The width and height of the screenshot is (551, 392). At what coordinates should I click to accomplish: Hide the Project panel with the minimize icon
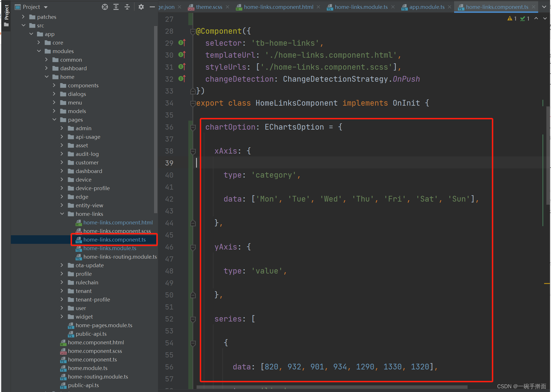coord(152,7)
